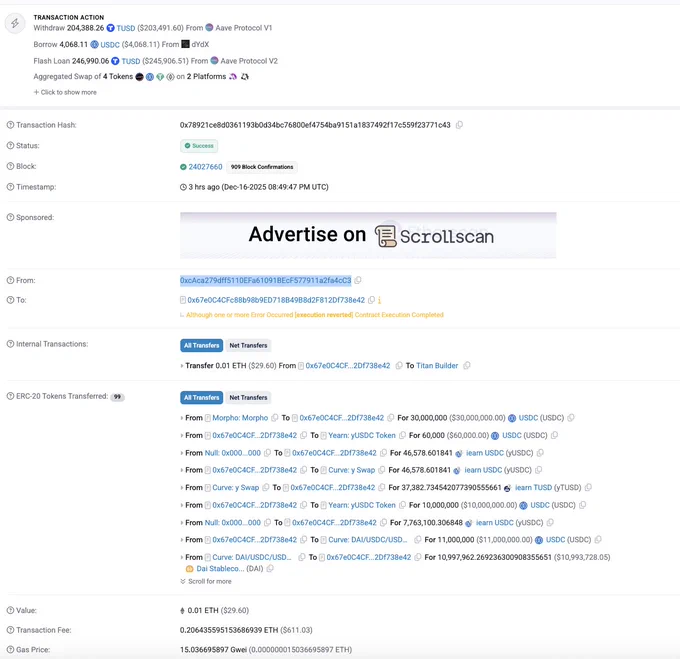Open the From address 0xcAca279dff51... link
The image size is (680, 659).
[265, 281]
